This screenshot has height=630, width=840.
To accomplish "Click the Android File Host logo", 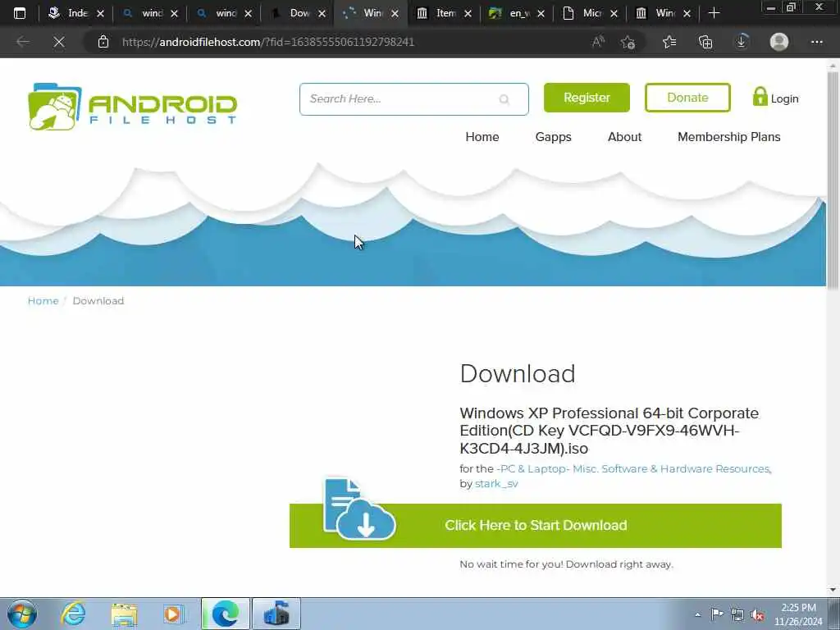I will coord(132,106).
